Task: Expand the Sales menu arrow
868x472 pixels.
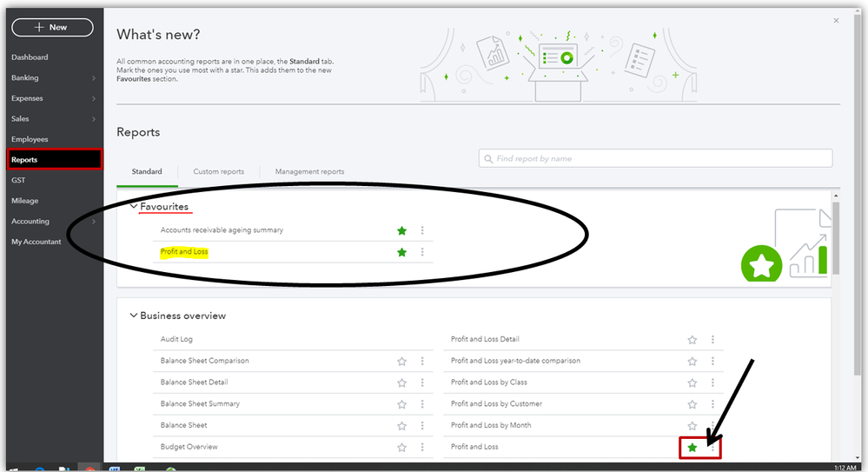Action: [94, 119]
